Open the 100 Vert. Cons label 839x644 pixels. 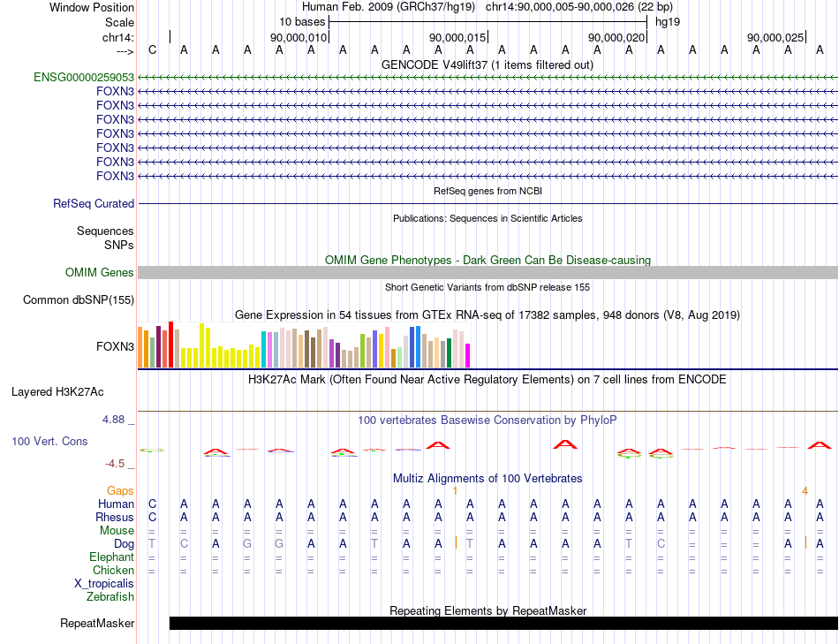pyautogui.click(x=49, y=442)
